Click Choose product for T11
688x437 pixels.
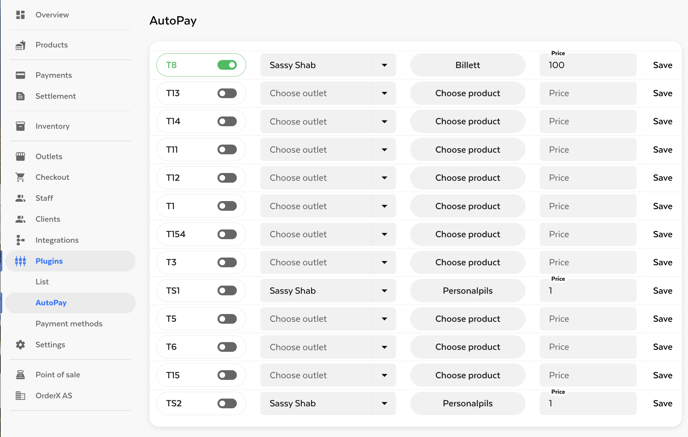467,150
